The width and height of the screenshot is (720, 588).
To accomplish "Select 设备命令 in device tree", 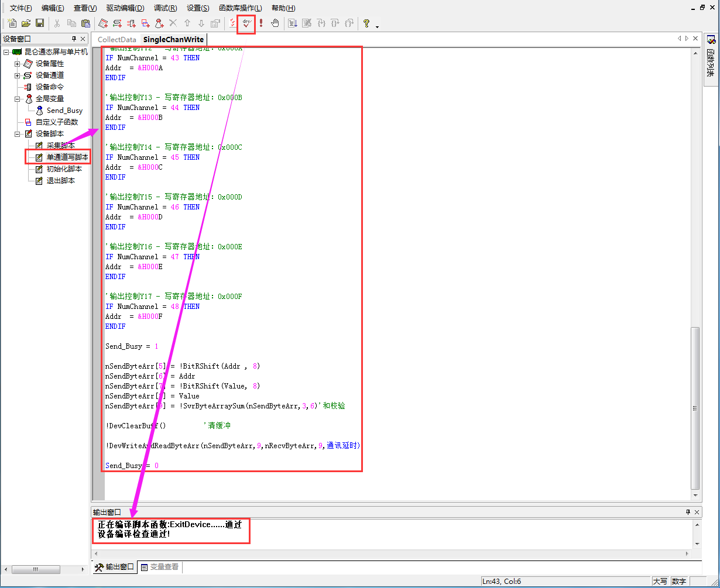I will 49,87.
